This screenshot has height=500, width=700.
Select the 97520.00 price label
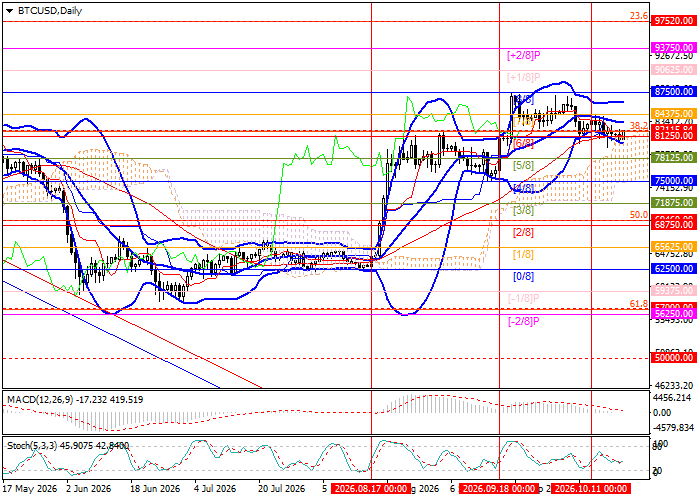[x=674, y=21]
